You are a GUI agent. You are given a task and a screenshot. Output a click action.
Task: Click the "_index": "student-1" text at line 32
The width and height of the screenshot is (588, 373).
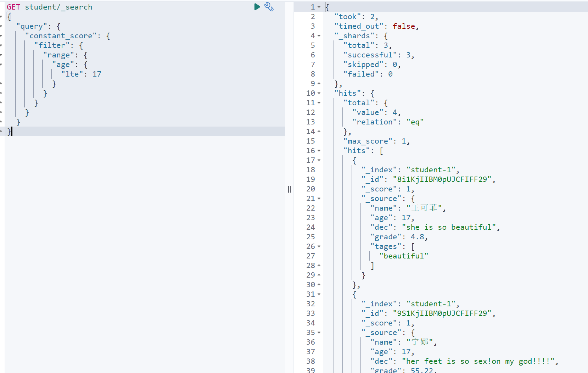[410, 304]
